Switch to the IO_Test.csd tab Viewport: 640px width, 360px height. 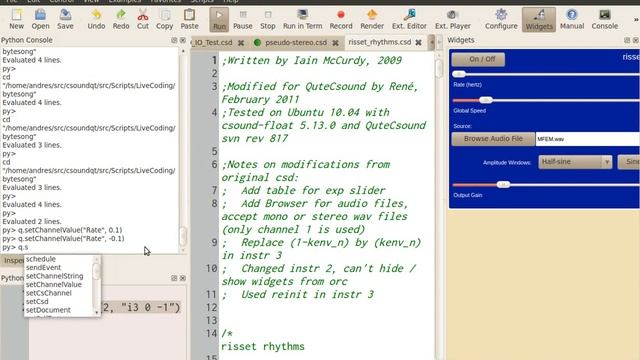click(213, 42)
